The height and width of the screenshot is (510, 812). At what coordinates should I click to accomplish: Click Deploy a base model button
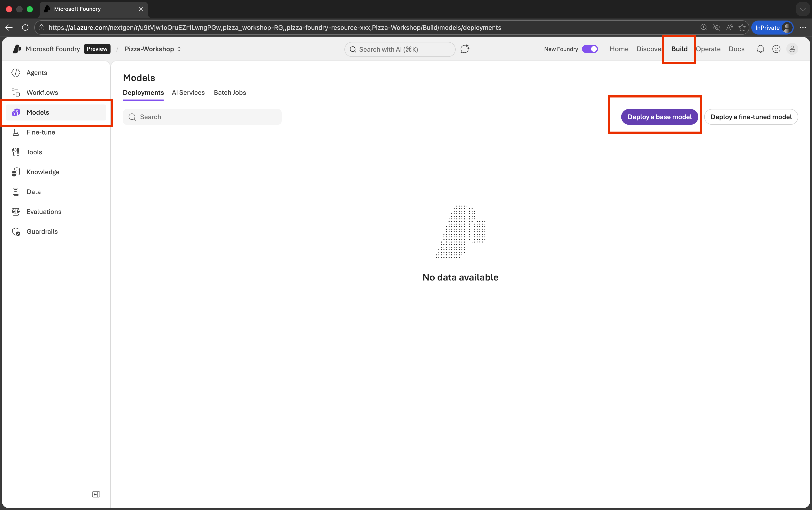[659, 117]
